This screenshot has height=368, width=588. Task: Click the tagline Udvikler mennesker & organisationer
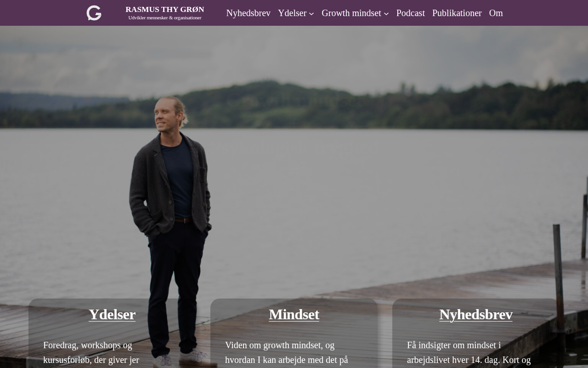tap(165, 18)
